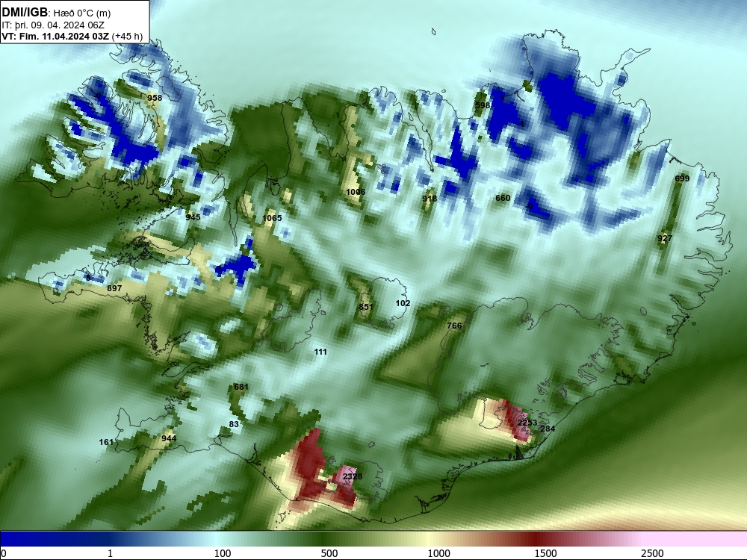Click the 958 height label on the map

click(155, 98)
